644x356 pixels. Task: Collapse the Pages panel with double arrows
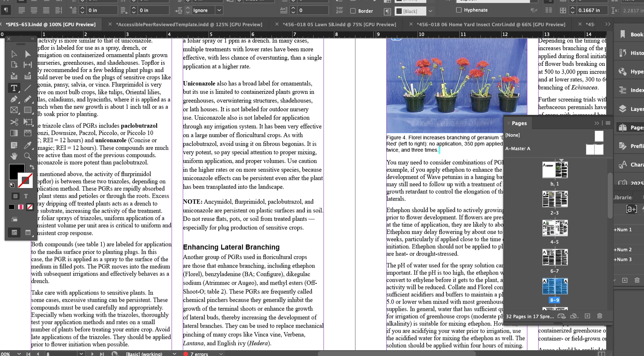[x=597, y=123]
